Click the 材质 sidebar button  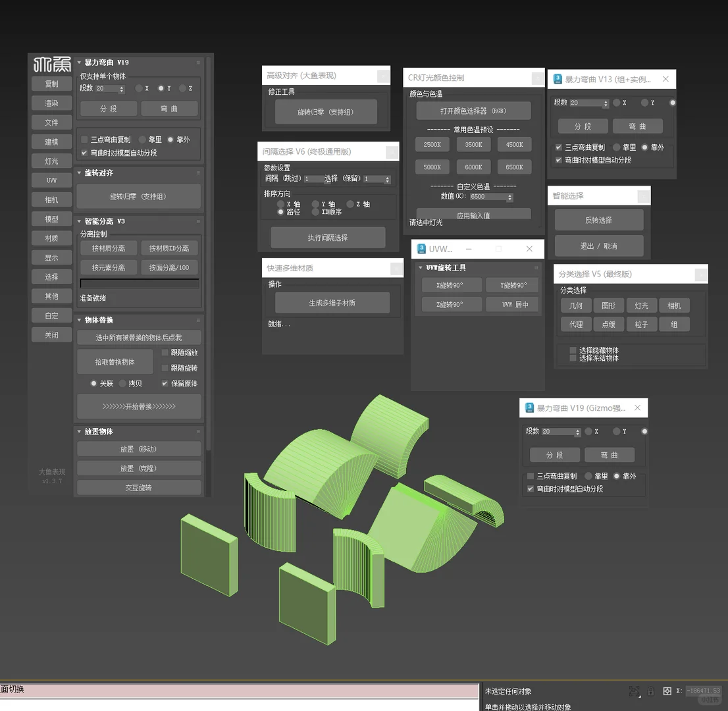[x=51, y=238]
